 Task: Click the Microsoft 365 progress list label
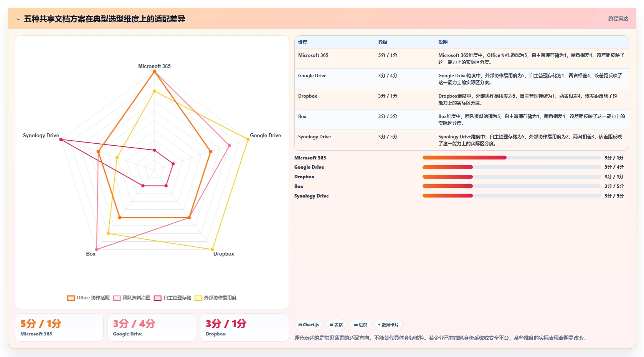310,158
